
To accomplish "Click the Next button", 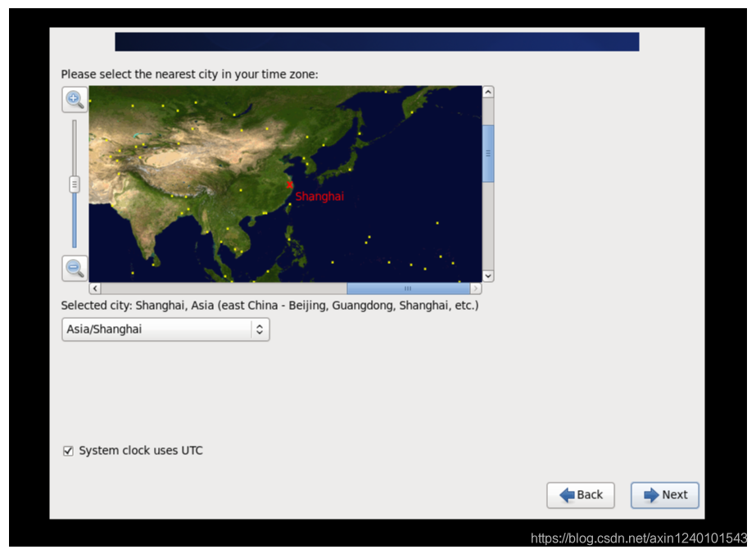I will point(665,495).
